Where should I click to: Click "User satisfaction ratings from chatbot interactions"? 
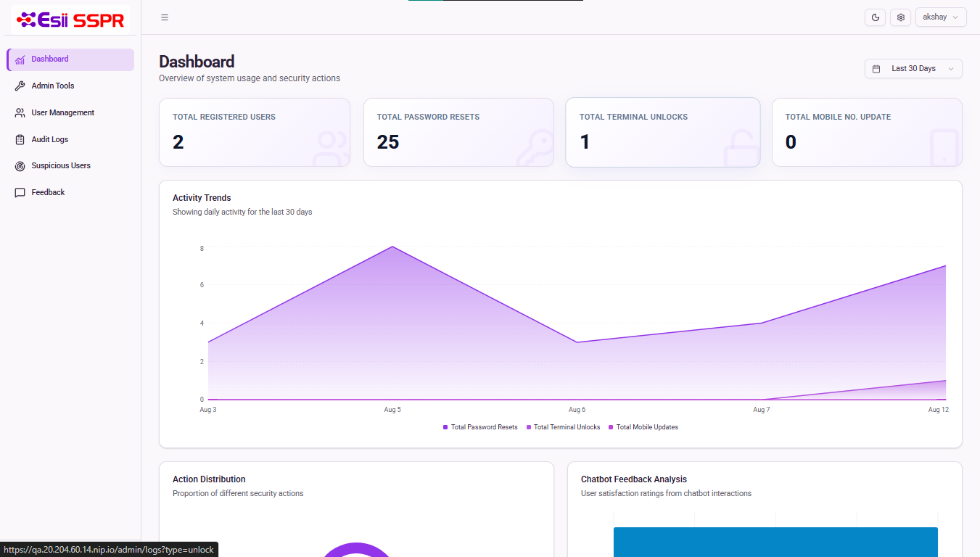[666, 494]
